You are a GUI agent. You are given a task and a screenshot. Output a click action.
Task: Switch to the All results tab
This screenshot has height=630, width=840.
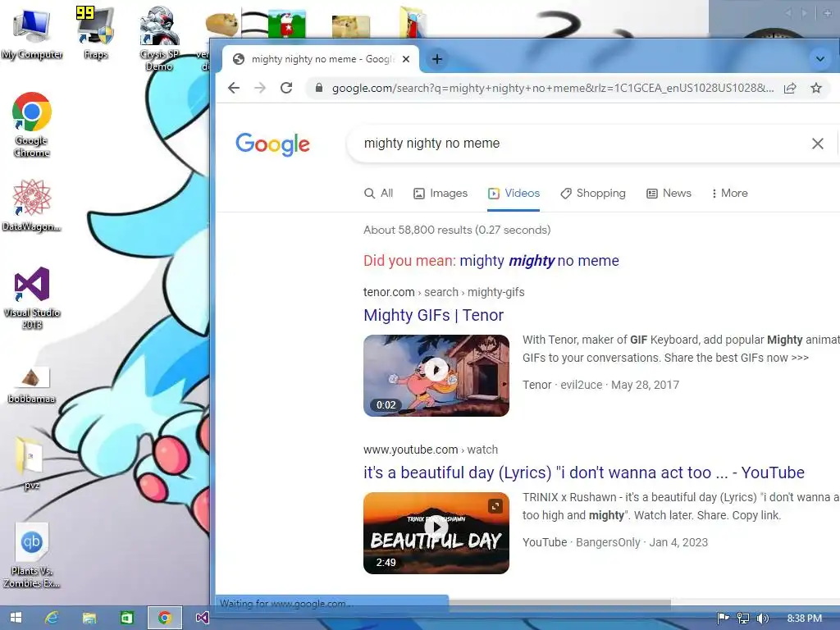point(378,194)
